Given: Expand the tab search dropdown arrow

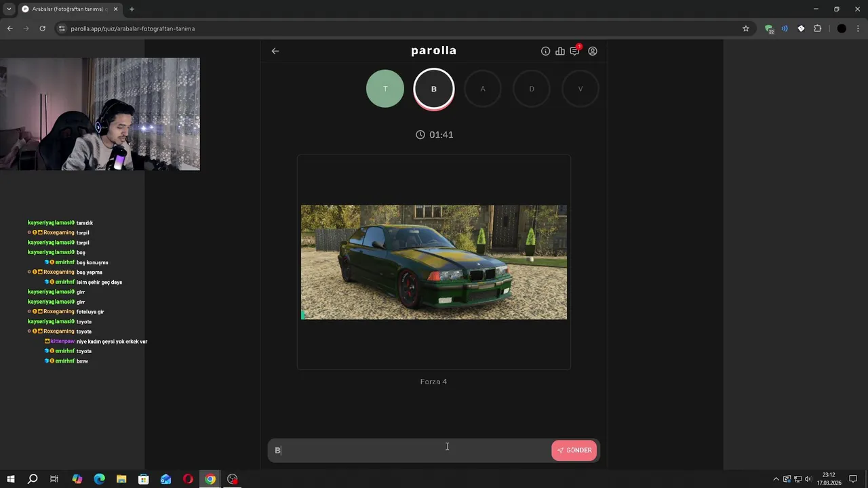Looking at the screenshot, I should pyautogui.click(x=9, y=9).
